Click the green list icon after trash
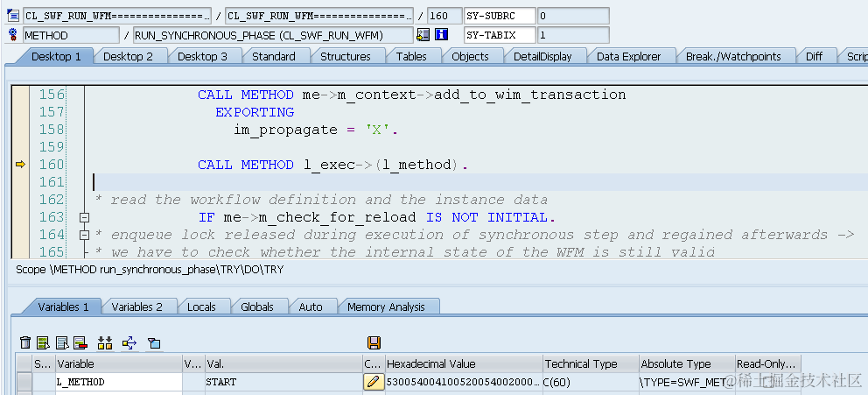The image size is (868, 395). (44, 343)
